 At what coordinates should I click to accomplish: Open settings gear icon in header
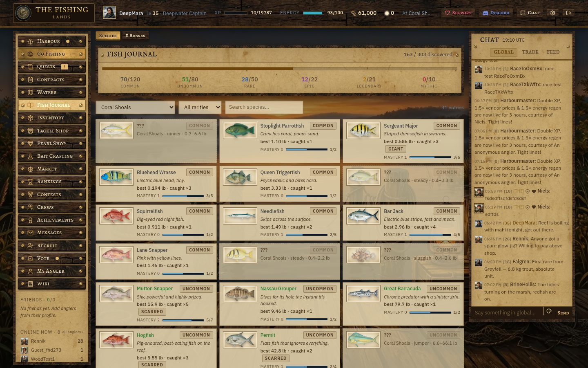click(x=552, y=13)
